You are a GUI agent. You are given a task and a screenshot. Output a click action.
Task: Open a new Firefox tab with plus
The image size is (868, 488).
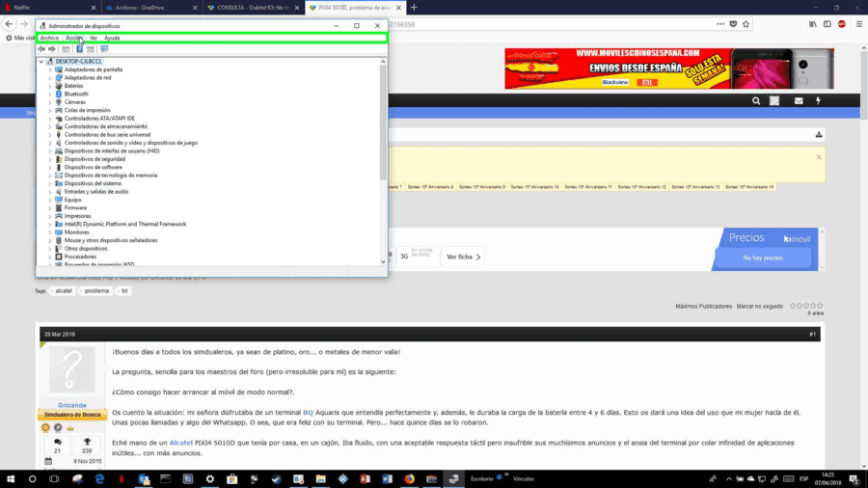click(414, 8)
